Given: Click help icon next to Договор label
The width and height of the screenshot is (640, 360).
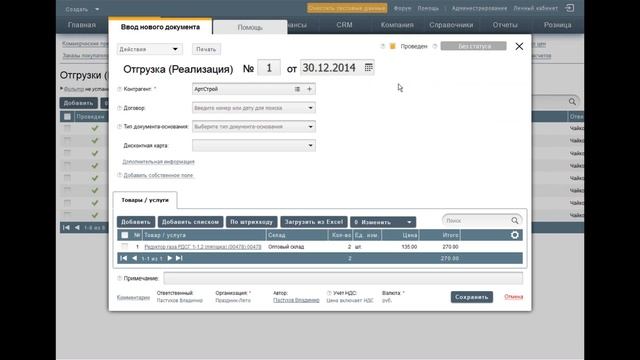Looking at the screenshot, I should coord(120,108).
